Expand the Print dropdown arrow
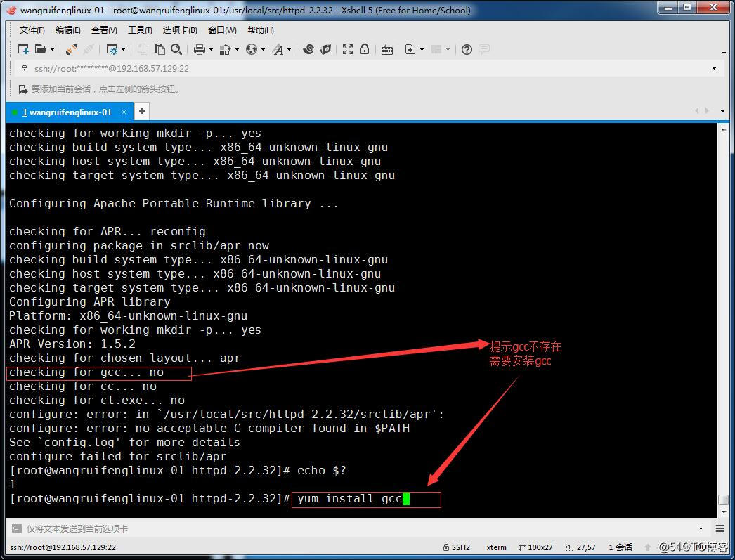The height and width of the screenshot is (560, 735). coord(211,50)
